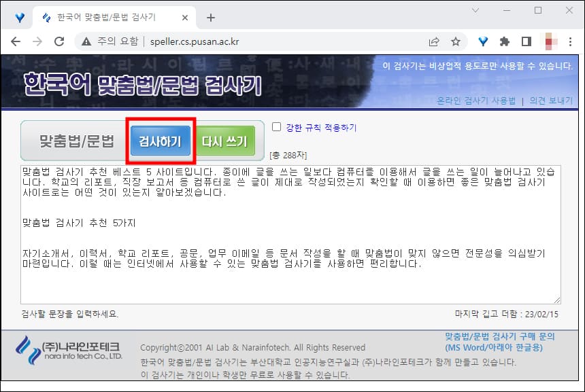Open the three-dot Chrome menu
Image resolution: width=585 pixels, height=392 pixels.
coord(571,41)
